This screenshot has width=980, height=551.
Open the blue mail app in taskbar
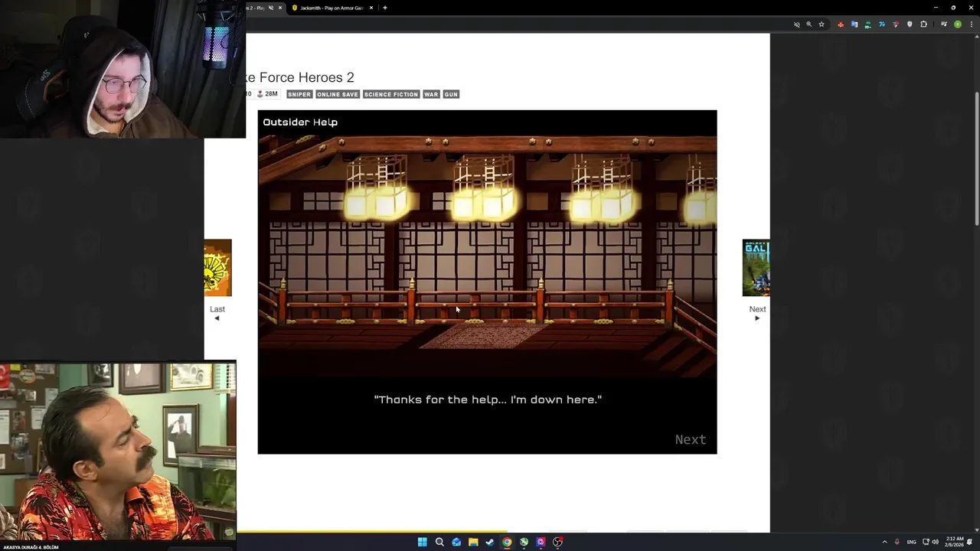tap(456, 542)
